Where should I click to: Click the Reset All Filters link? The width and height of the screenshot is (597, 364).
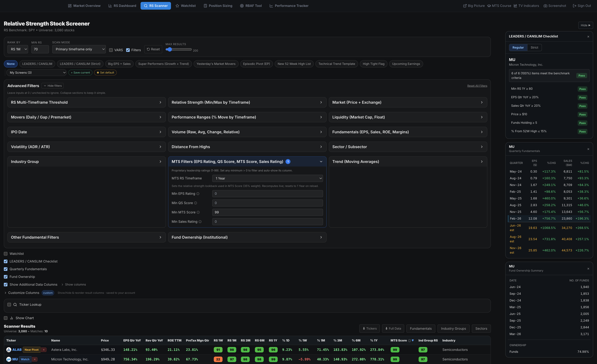pos(477,86)
